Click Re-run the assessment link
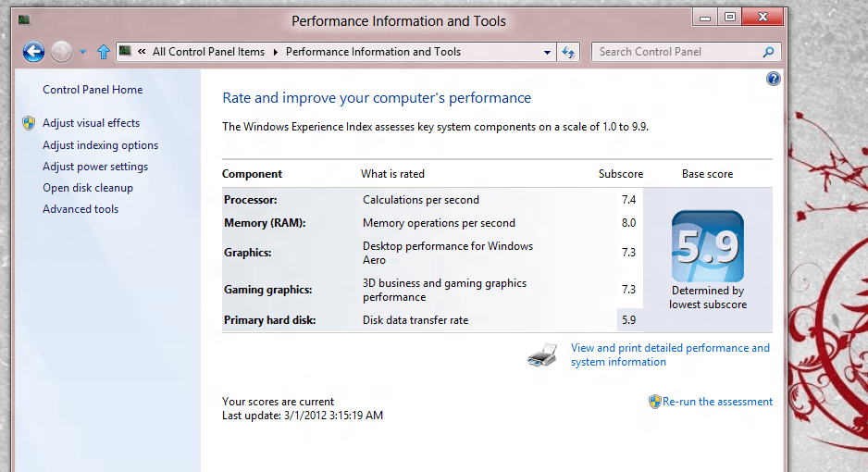 coord(717,402)
